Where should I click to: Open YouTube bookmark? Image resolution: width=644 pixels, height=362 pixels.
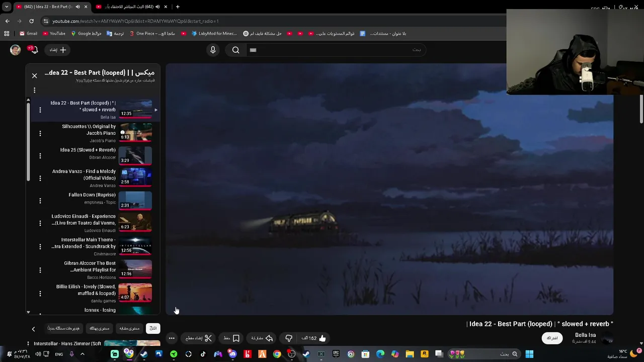point(54,34)
